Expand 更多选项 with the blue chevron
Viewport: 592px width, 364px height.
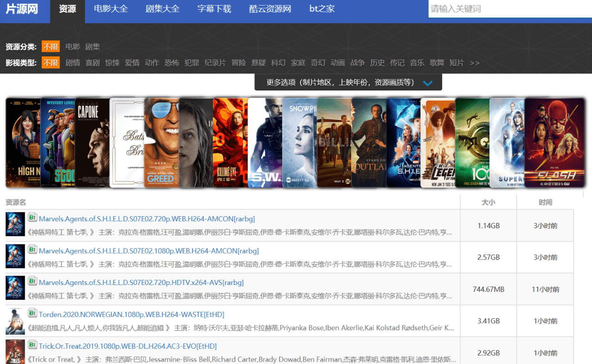(428, 83)
